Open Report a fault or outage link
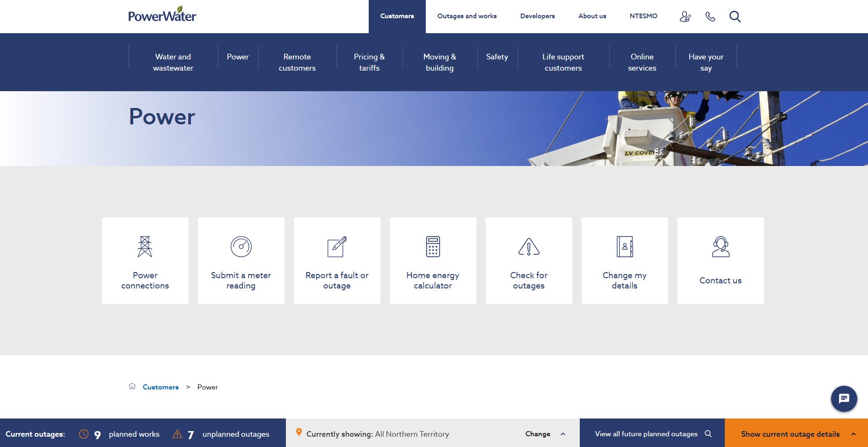868x447 pixels. (x=337, y=281)
